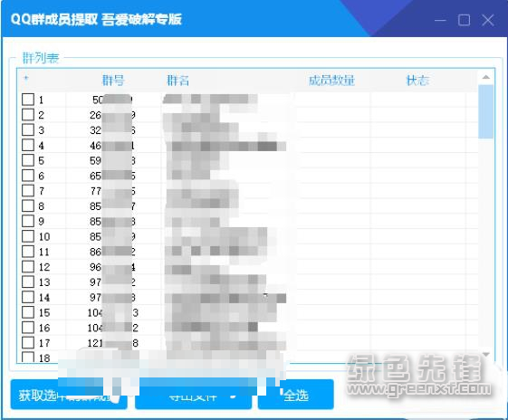Maximize the QQ群成员提取 window
Image resolution: width=508 pixels, height=420 pixels.
464,20
